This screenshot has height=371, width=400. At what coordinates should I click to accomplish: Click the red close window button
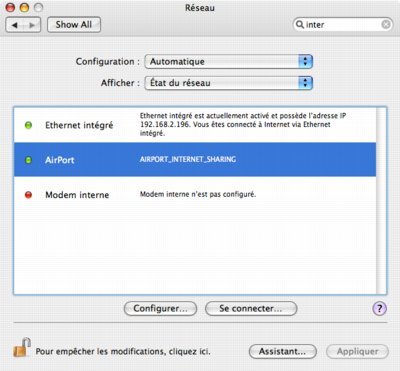[11, 7]
